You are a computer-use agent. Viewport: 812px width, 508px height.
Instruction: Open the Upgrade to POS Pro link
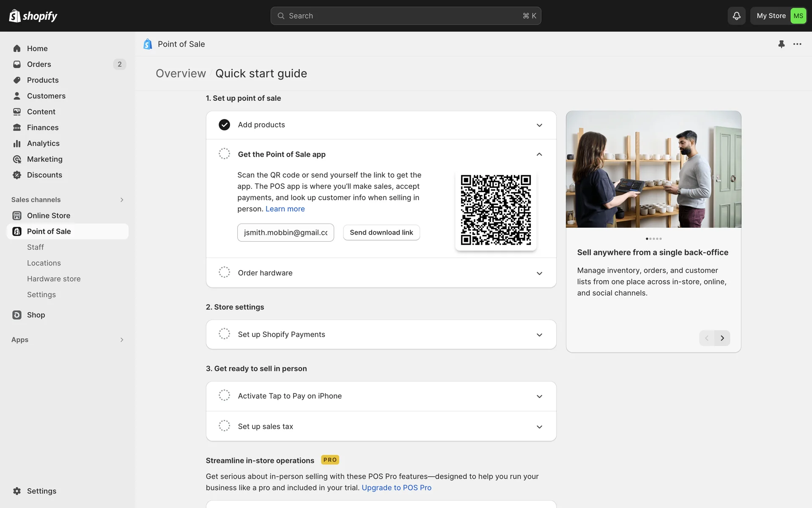point(396,488)
